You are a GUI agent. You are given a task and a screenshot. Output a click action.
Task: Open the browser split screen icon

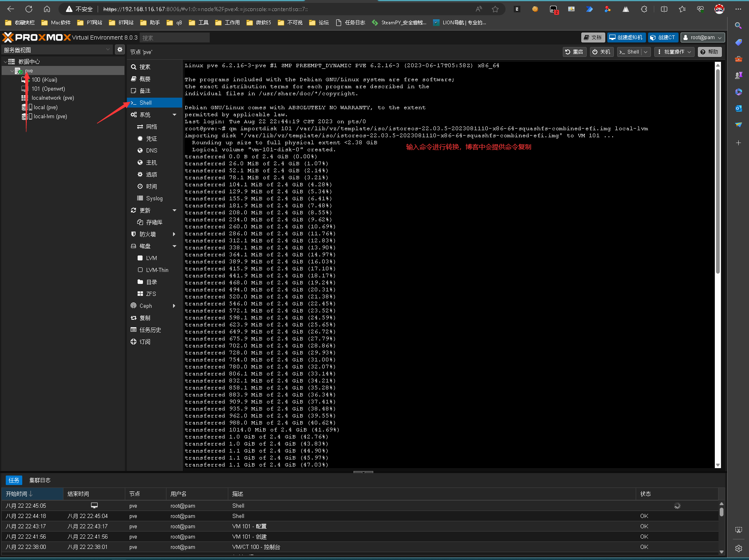pos(664,9)
